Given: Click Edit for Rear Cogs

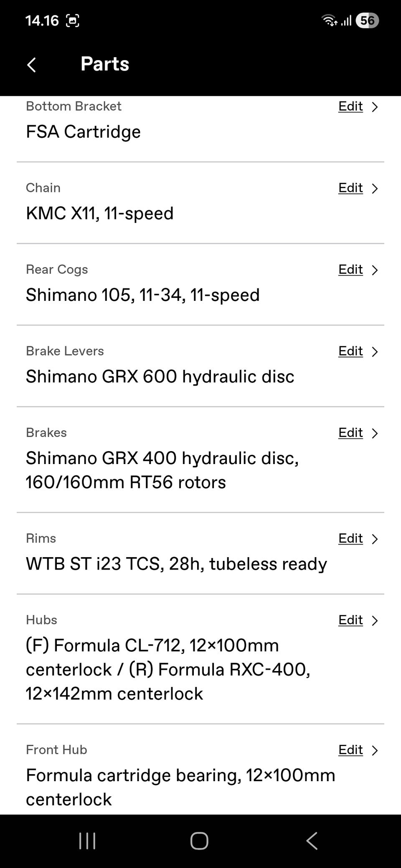Looking at the screenshot, I should (350, 270).
